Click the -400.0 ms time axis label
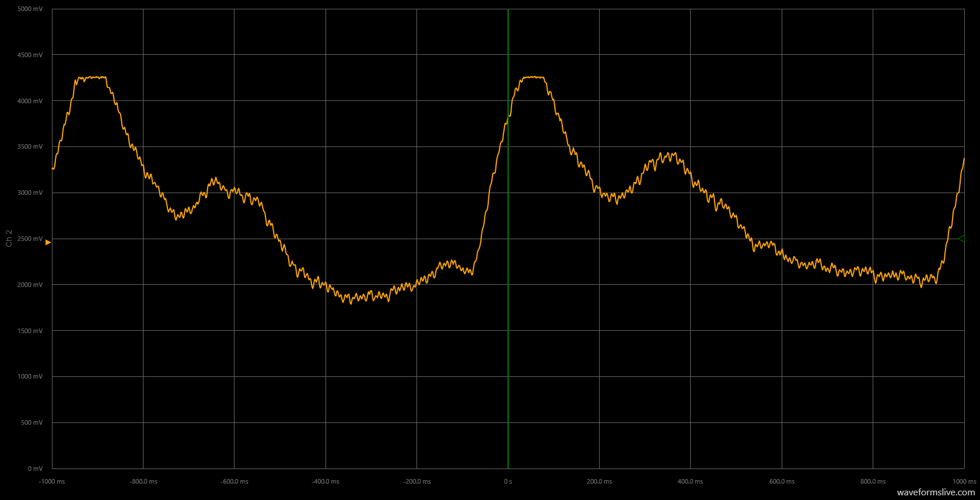Viewport: 980px width, 500px height. pos(325,481)
